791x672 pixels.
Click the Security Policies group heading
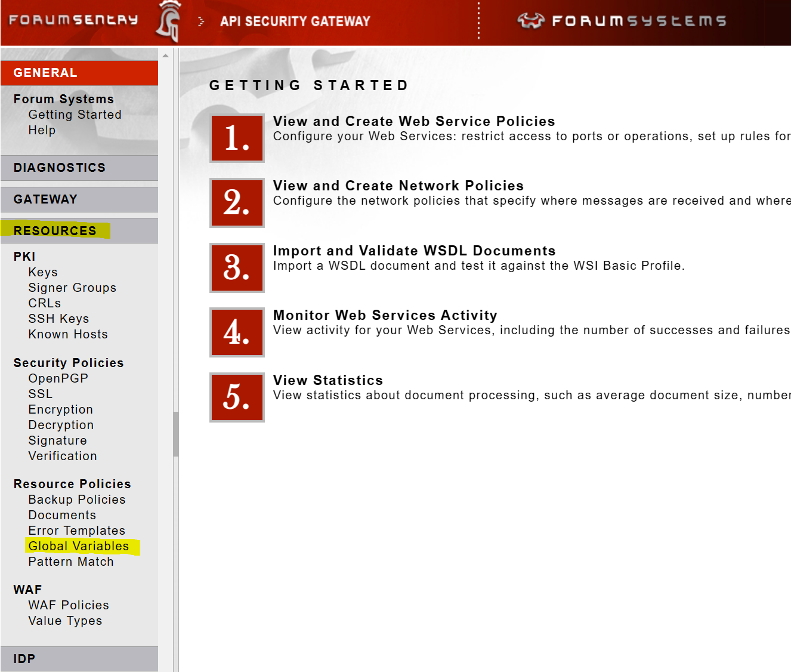click(x=69, y=363)
